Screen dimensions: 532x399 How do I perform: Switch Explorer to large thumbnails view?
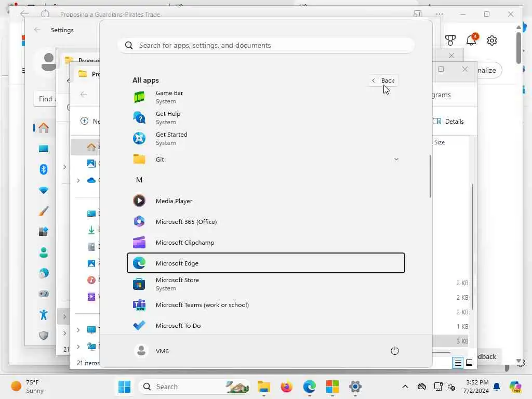tap(469, 363)
